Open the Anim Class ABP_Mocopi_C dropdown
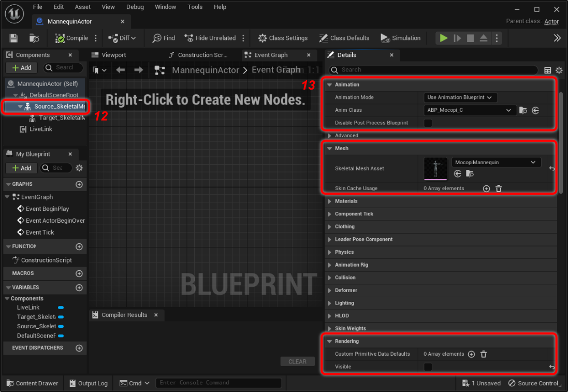 pyautogui.click(x=470, y=110)
